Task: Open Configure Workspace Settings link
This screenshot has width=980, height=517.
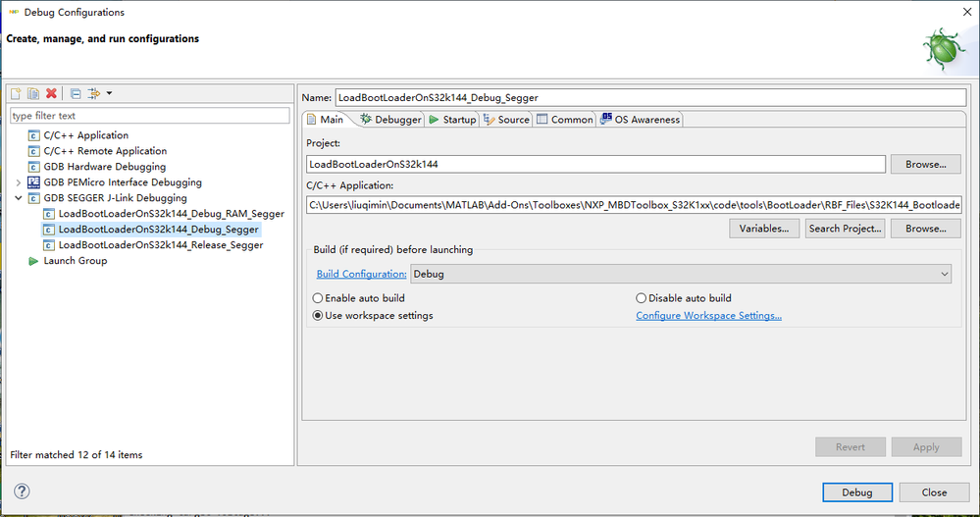Action: tap(708, 316)
